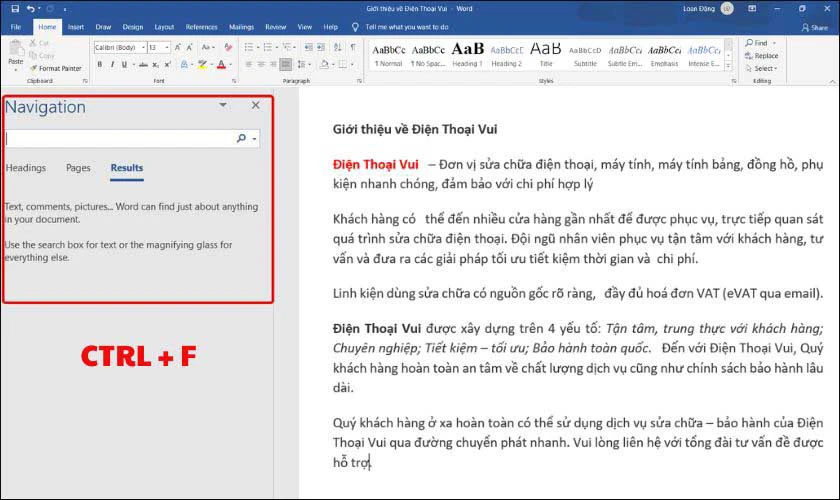The height and width of the screenshot is (500, 840).
Task: Apply superscript formatting
Action: coord(168,64)
